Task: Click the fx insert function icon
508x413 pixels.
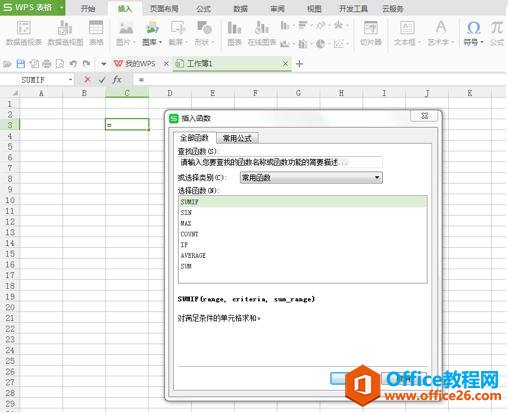Action: [x=117, y=79]
